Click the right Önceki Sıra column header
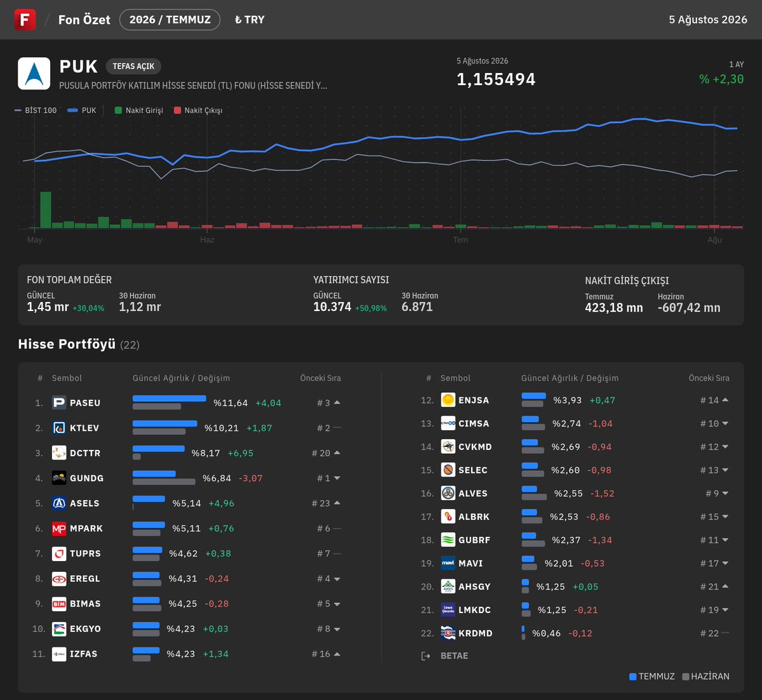 click(709, 378)
